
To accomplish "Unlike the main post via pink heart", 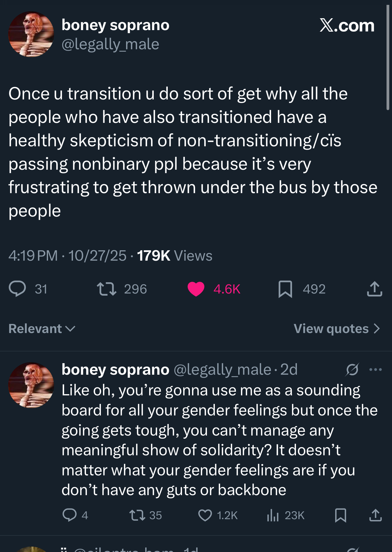I will (x=196, y=289).
